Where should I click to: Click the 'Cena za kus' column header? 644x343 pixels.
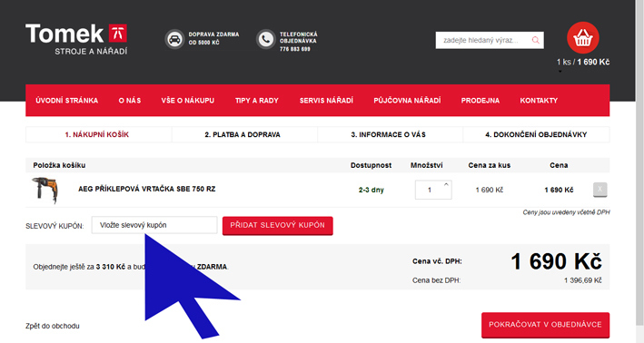(x=490, y=165)
